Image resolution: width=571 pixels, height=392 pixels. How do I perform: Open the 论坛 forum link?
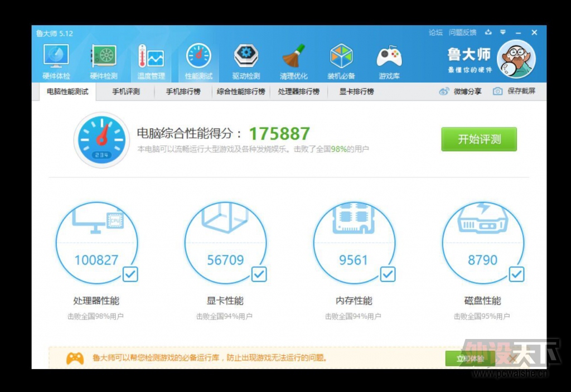click(x=435, y=32)
